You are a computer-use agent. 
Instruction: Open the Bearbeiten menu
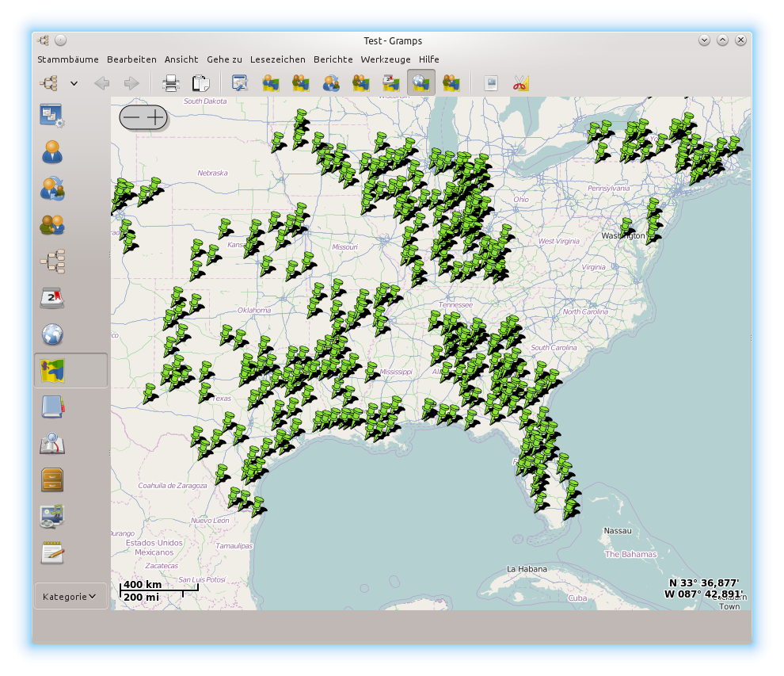(131, 59)
